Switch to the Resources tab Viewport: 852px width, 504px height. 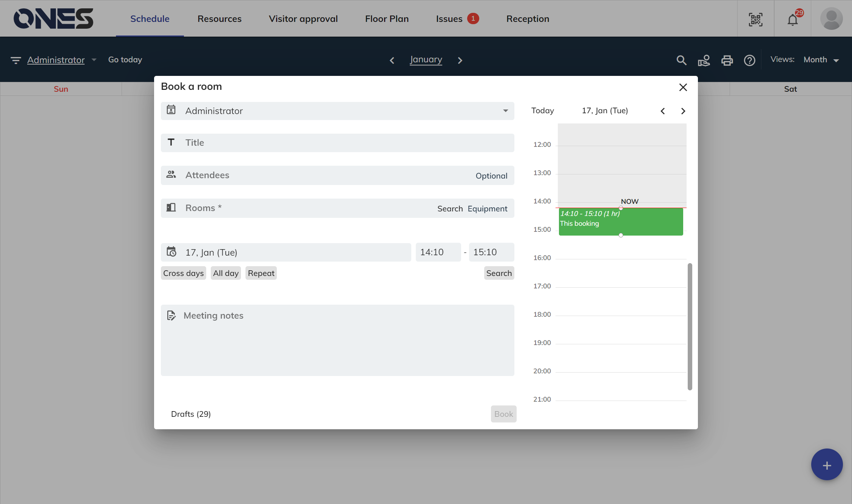point(219,19)
